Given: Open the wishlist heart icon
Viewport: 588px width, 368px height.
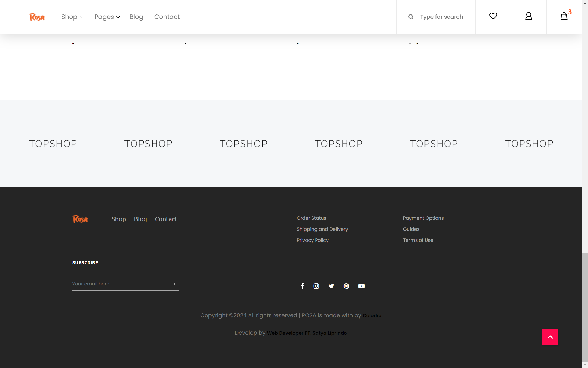Looking at the screenshot, I should [493, 16].
